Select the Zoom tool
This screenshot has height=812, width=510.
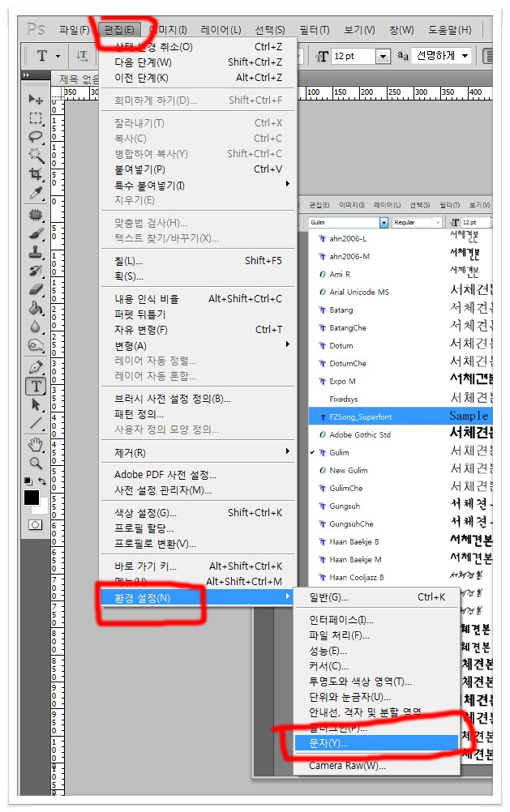coord(36,463)
